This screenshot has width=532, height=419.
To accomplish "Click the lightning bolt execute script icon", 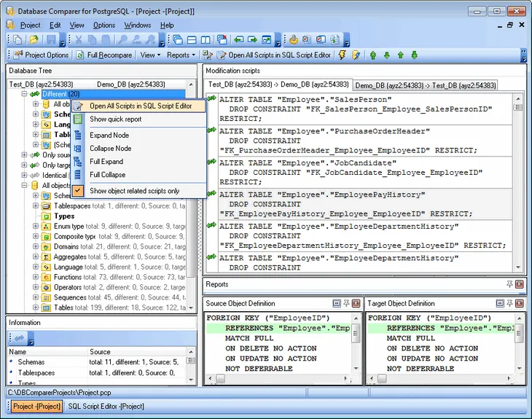I will [x=343, y=55].
